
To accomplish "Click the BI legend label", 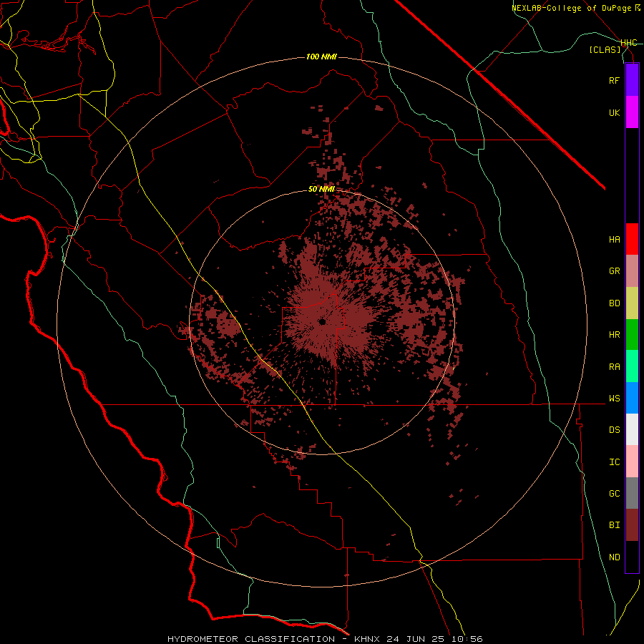I will click(x=614, y=525).
